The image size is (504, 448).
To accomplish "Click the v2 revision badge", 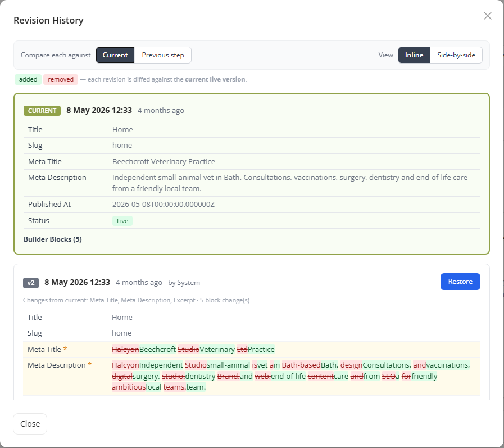I will tap(31, 283).
